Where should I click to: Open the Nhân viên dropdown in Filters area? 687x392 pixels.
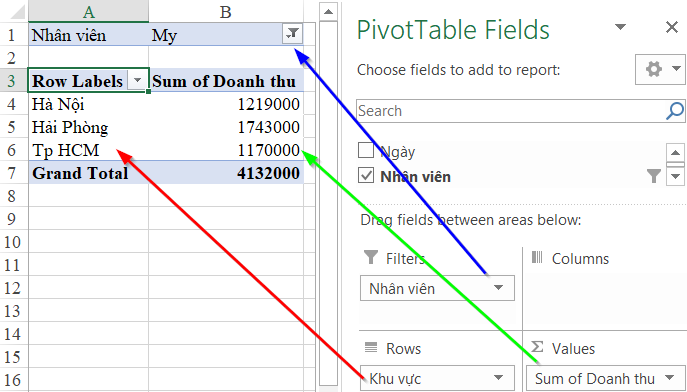(x=498, y=288)
